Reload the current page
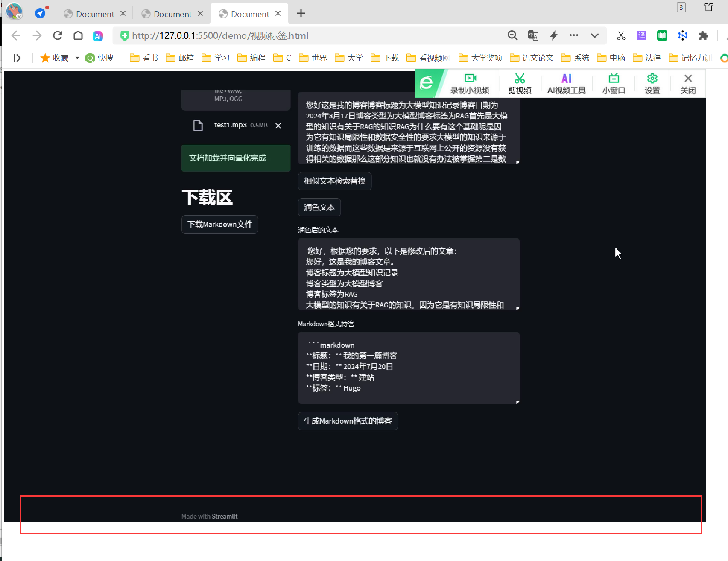Viewport: 728px width, 561px height. click(58, 35)
